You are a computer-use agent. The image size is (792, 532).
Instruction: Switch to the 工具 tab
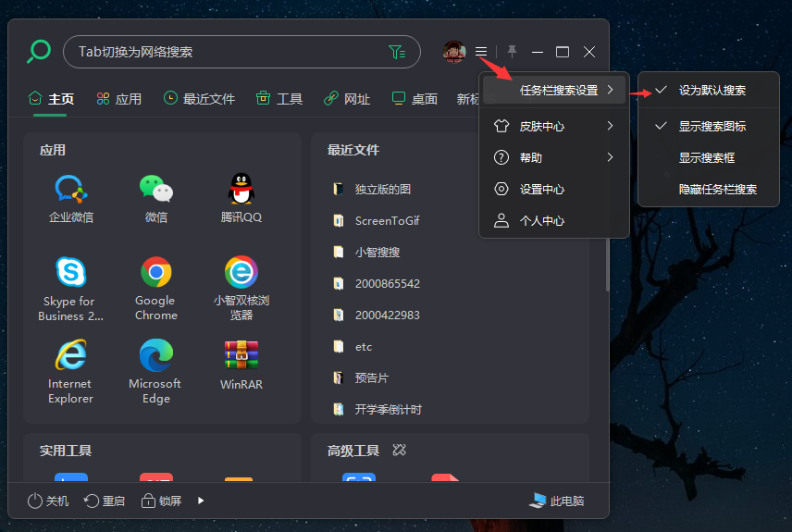click(279, 98)
